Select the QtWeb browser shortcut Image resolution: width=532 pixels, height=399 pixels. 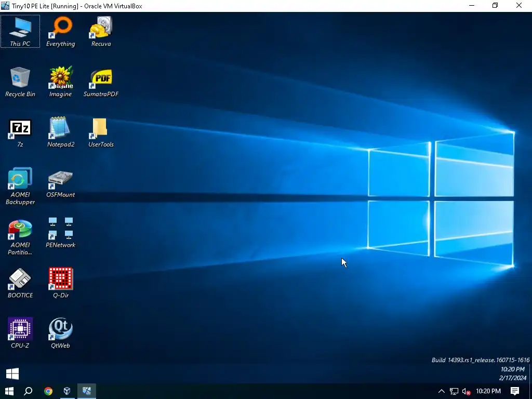click(60, 333)
